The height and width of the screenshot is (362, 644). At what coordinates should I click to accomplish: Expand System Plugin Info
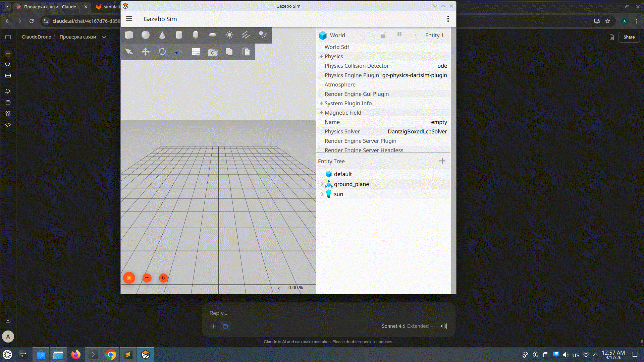[321, 103]
